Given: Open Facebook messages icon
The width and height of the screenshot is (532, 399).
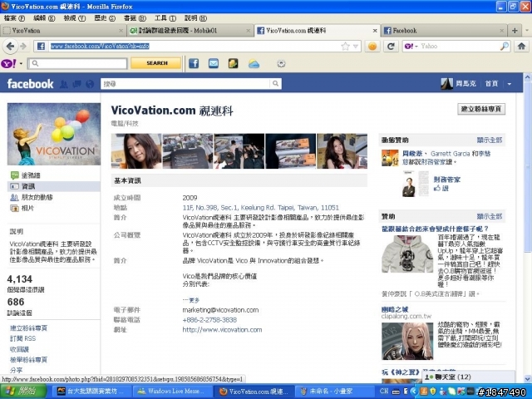Looking at the screenshot, I should [x=76, y=84].
